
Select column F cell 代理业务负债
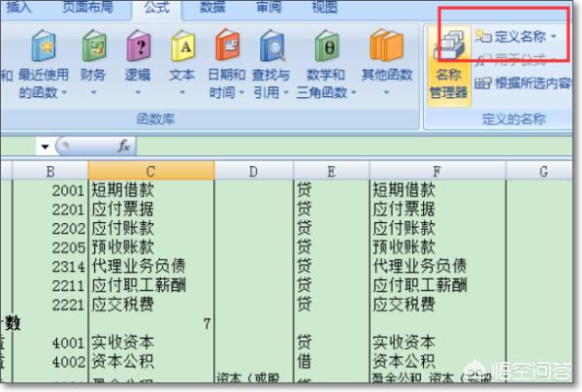point(437,266)
